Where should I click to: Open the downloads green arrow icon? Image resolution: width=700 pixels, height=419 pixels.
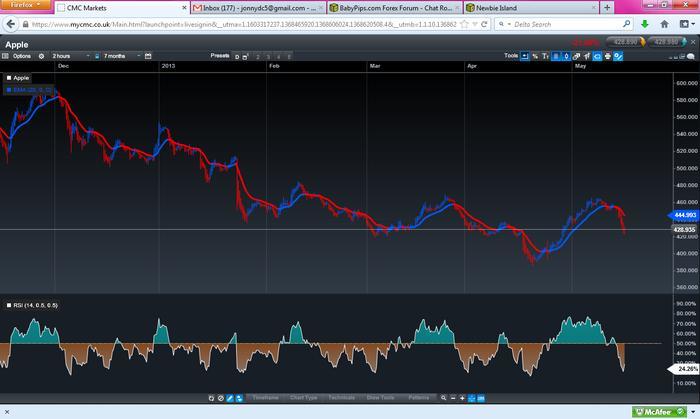tap(645, 25)
